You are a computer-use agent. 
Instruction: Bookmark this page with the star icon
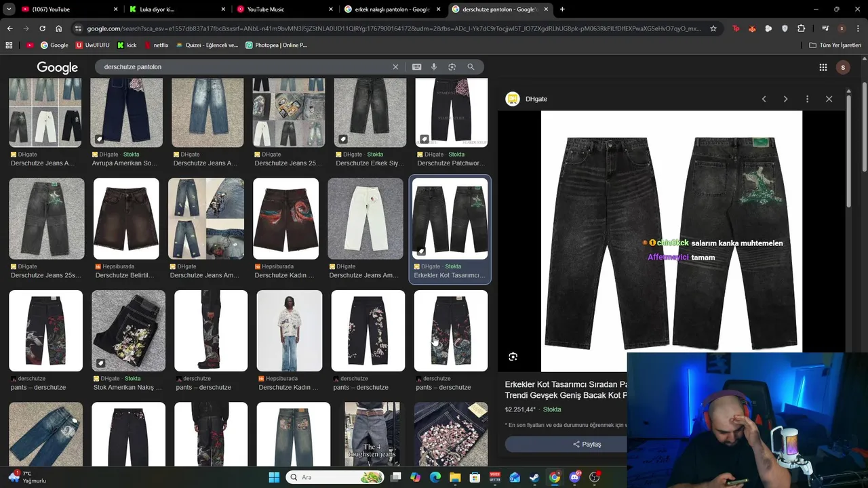click(x=713, y=28)
